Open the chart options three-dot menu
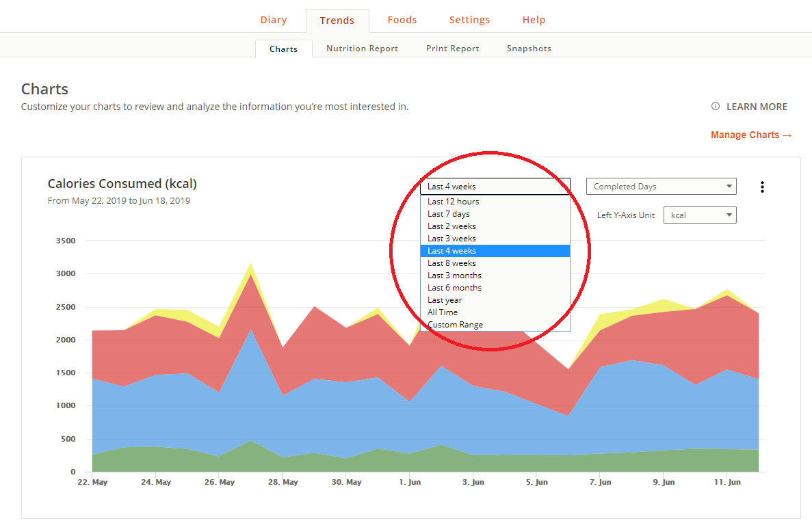This screenshot has width=812, height=523. 762,187
